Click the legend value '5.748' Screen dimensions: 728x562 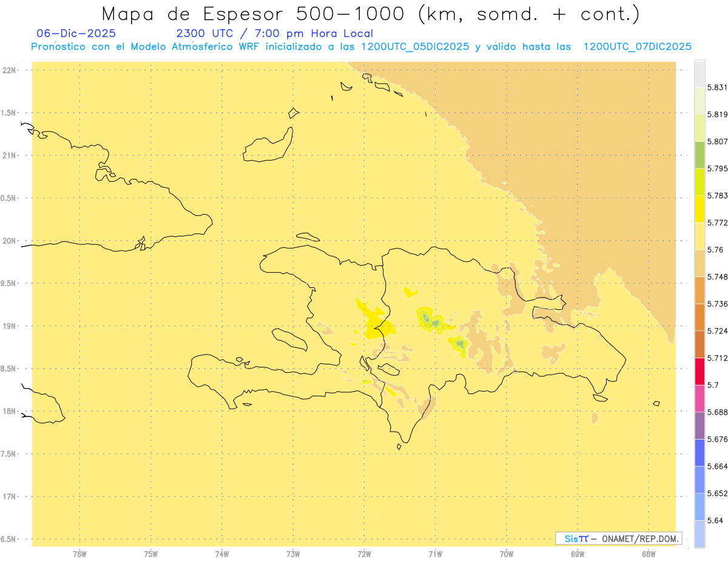point(718,277)
